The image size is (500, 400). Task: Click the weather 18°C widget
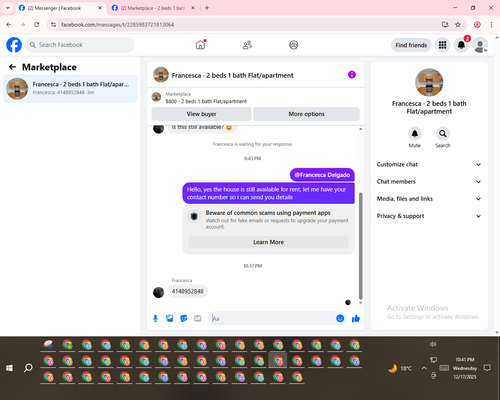point(400,368)
